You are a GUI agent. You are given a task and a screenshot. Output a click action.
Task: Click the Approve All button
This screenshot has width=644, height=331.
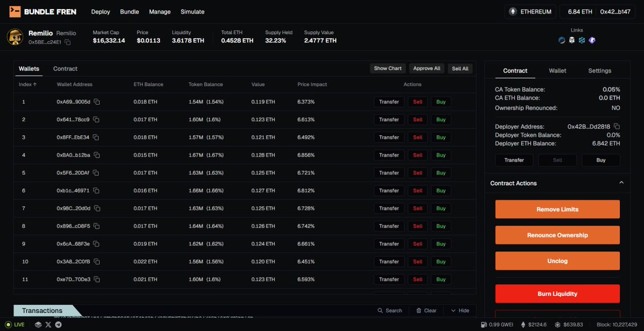point(427,68)
